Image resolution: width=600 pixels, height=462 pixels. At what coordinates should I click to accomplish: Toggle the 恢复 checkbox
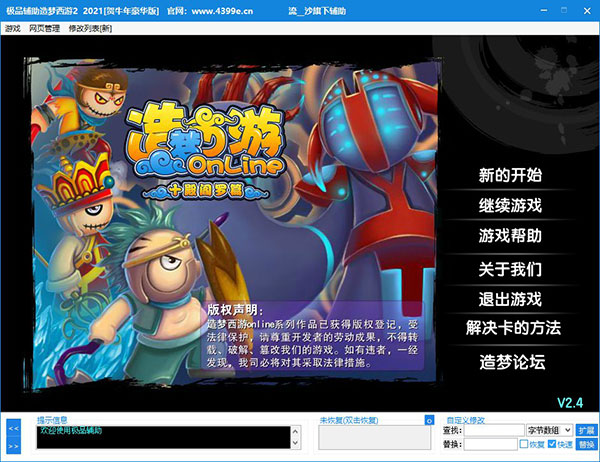[x=524, y=444]
